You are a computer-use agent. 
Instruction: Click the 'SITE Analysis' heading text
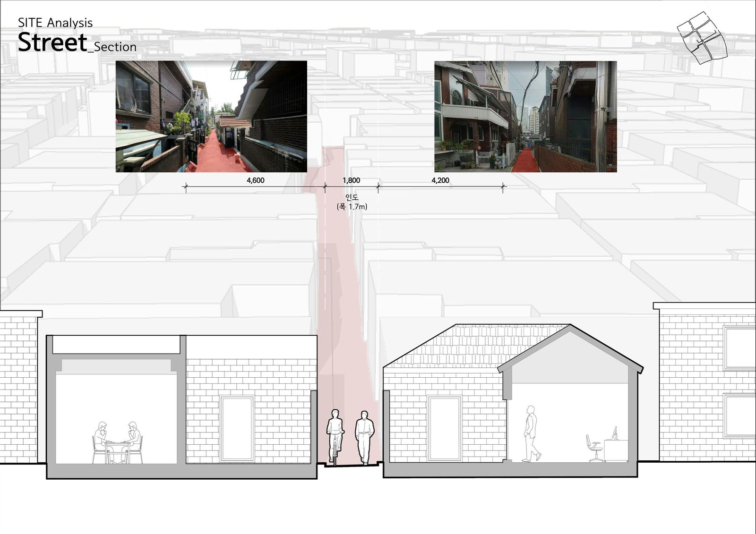pos(55,23)
